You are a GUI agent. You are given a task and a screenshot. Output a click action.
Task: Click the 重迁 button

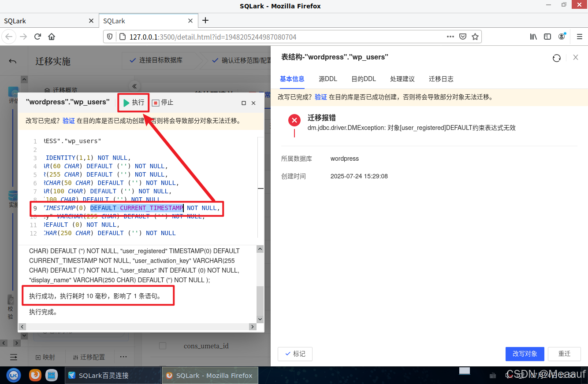click(565, 354)
